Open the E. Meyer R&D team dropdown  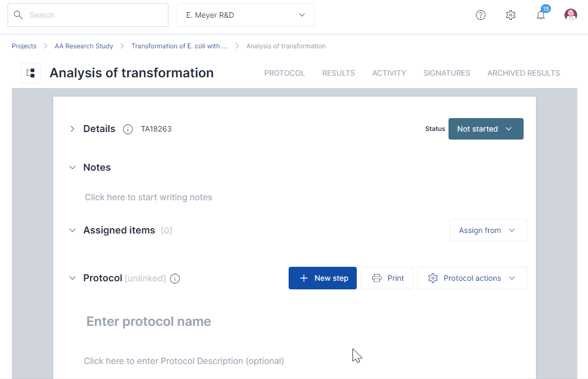245,15
